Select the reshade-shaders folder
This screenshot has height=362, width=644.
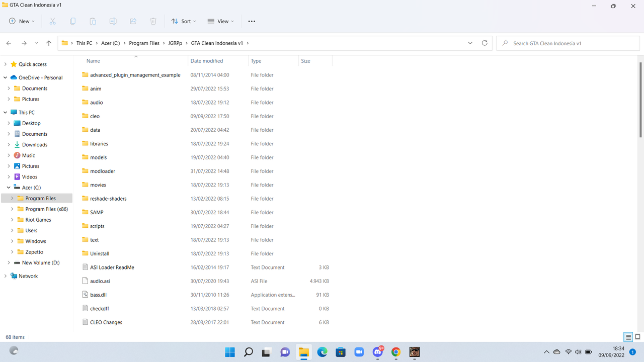pyautogui.click(x=108, y=199)
